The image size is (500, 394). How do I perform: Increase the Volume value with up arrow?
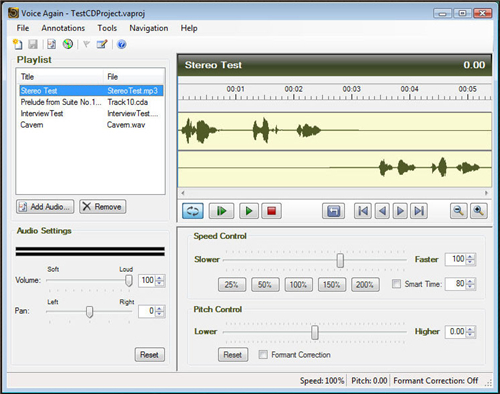[160, 278]
